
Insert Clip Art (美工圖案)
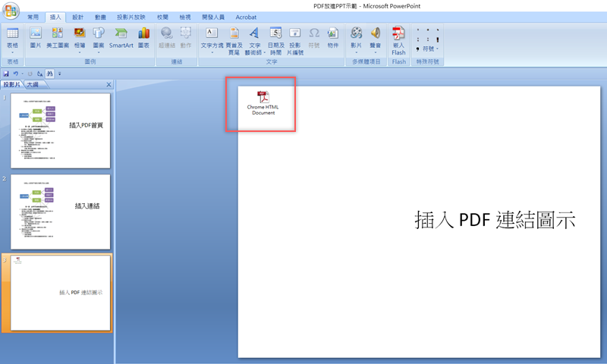click(57, 37)
